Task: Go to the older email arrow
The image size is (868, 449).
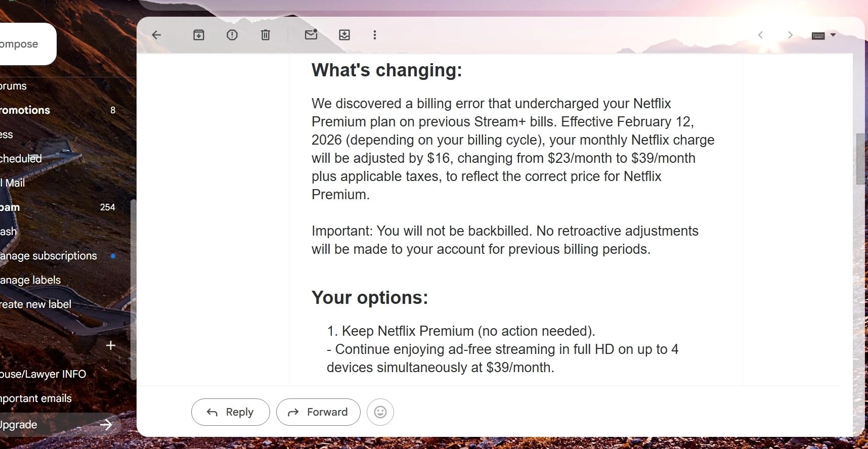Action: click(790, 35)
